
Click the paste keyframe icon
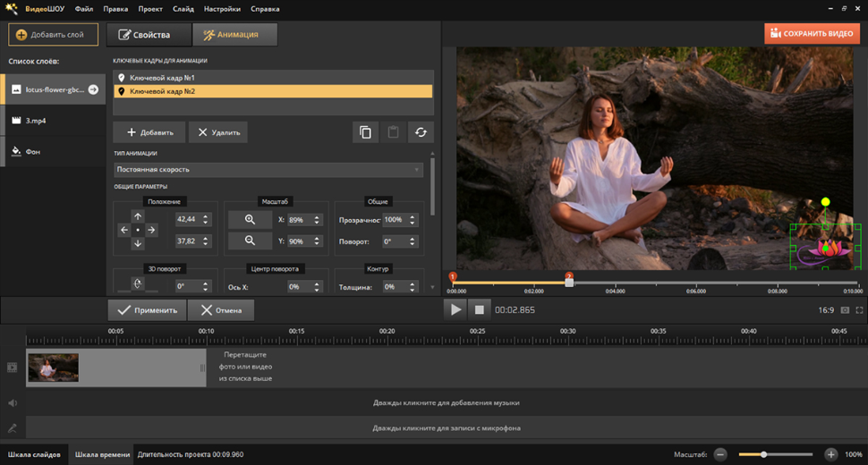pyautogui.click(x=393, y=132)
